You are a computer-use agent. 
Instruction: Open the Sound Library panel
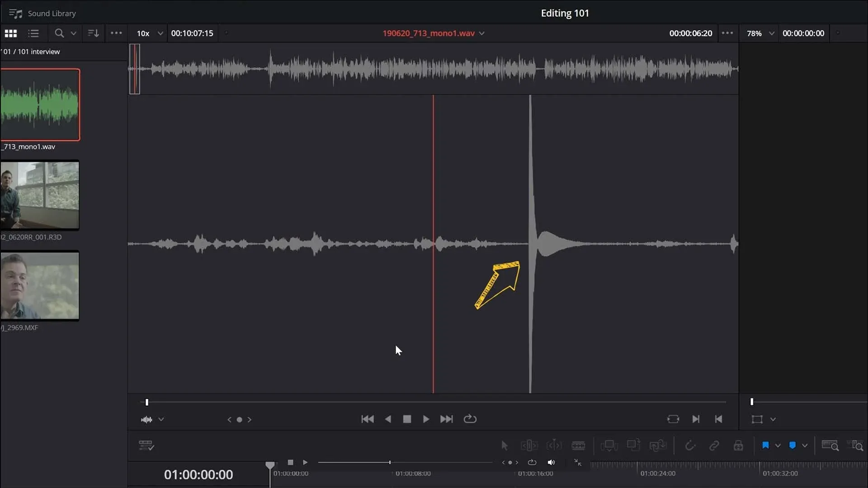pos(42,14)
